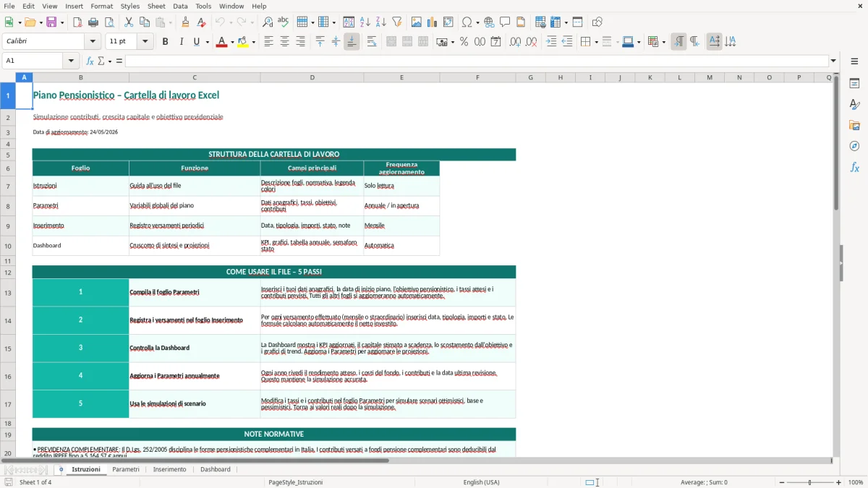This screenshot has width=868, height=488.
Task: Open sidebar Properties panel icon
Action: (854, 84)
